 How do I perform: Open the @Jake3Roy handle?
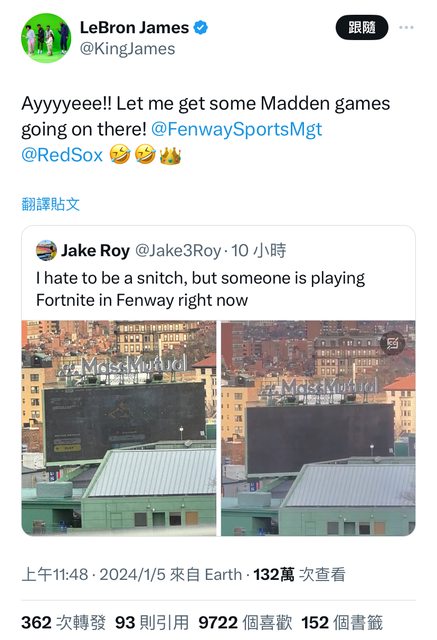click(178, 250)
